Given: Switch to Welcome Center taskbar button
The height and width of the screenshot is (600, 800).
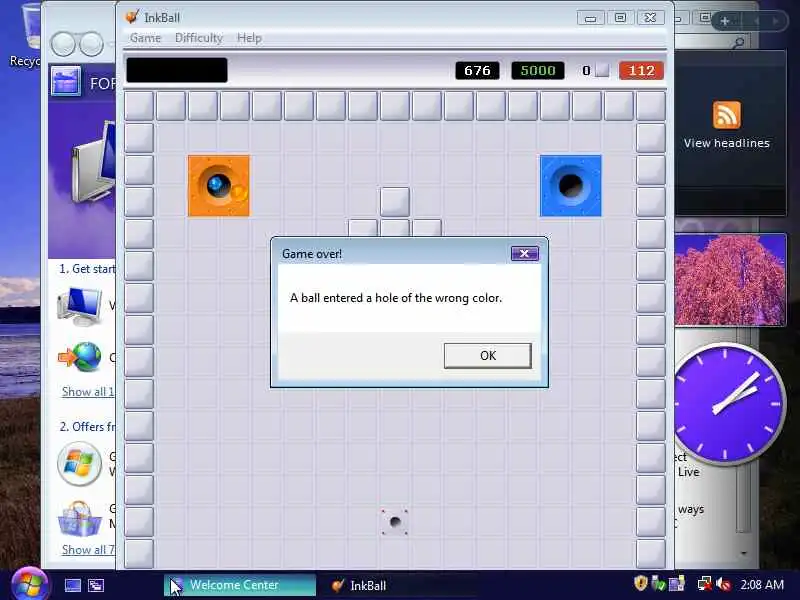Looking at the screenshot, I should click(240, 585).
